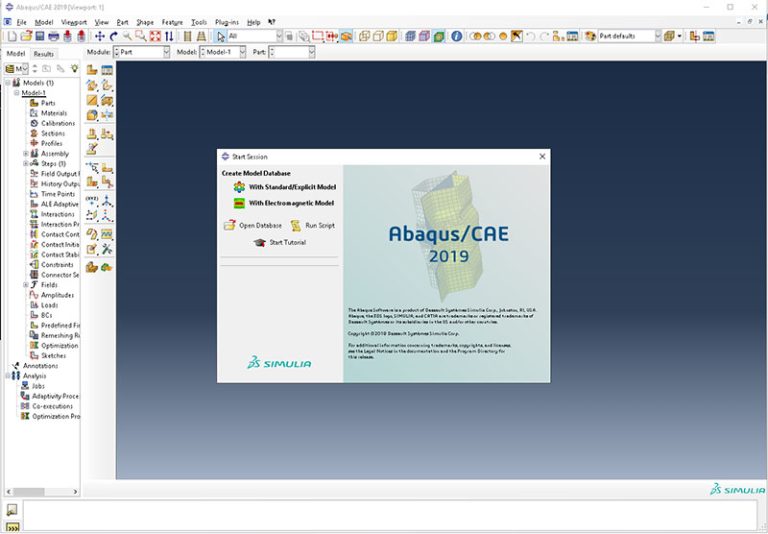Click the Color Code palette icon
This screenshot has width=768, height=534.
pyautogui.click(x=590, y=36)
